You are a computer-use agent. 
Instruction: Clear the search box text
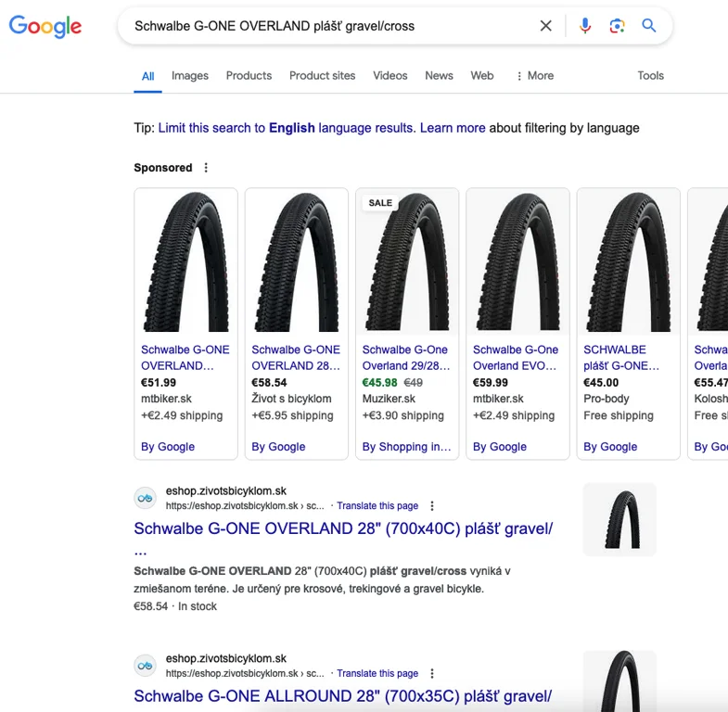click(x=546, y=26)
